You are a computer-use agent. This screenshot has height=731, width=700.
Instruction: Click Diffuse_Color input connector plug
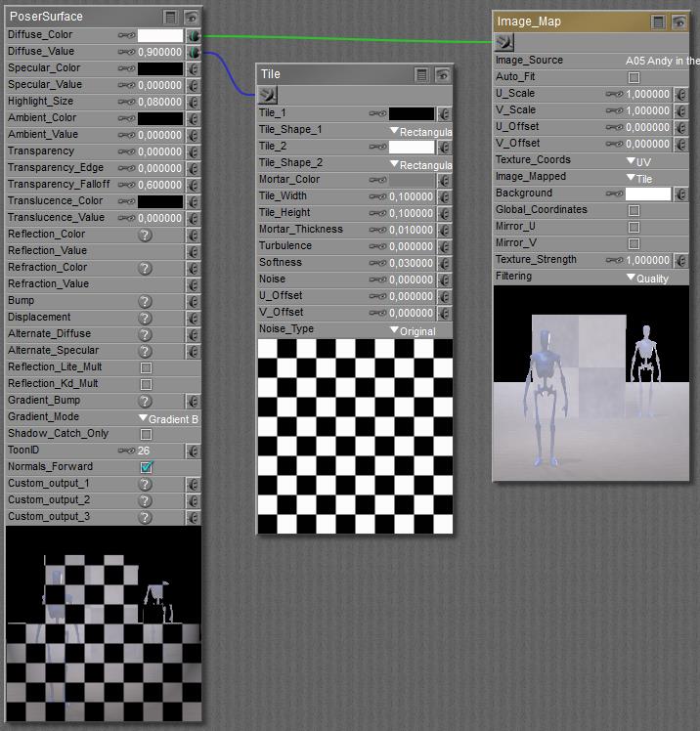click(194, 35)
